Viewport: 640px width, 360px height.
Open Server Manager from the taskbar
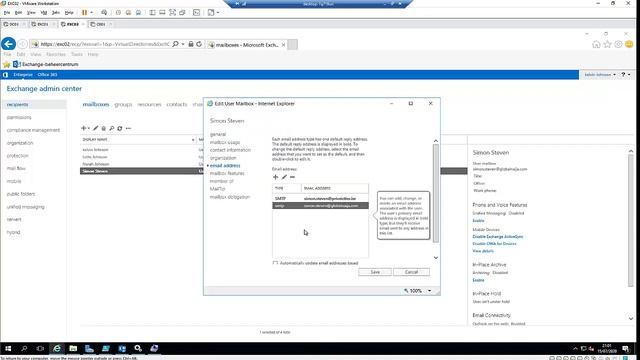(x=89, y=348)
